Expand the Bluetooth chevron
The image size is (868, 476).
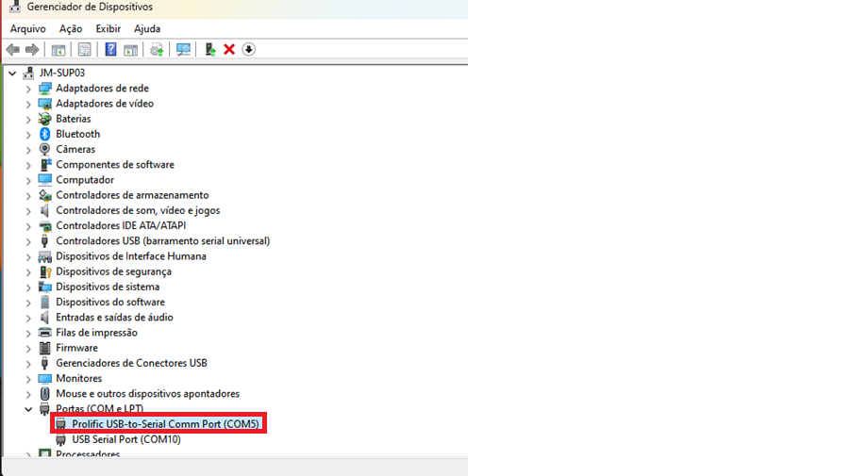click(28, 135)
